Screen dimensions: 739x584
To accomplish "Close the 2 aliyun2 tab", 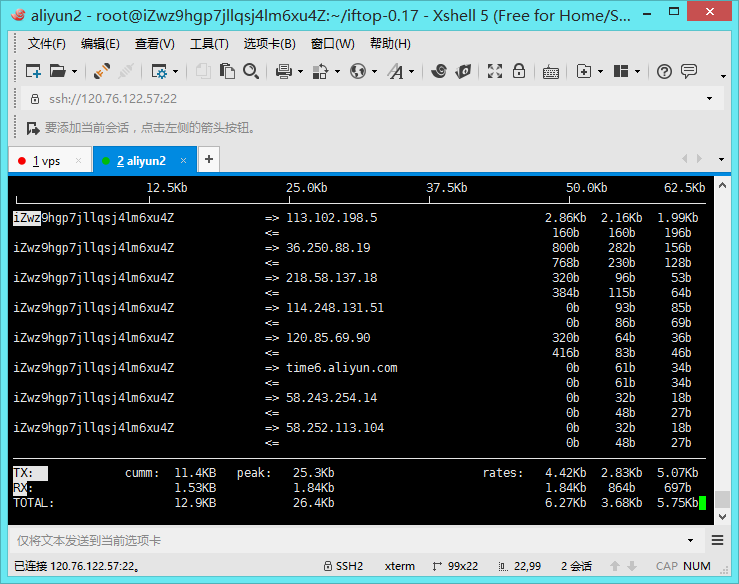I will click(183, 161).
